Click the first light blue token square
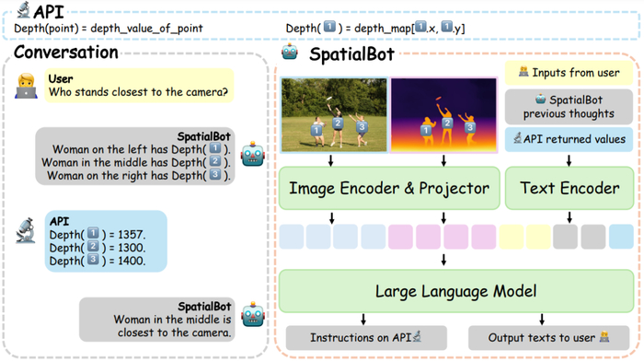 (292, 237)
